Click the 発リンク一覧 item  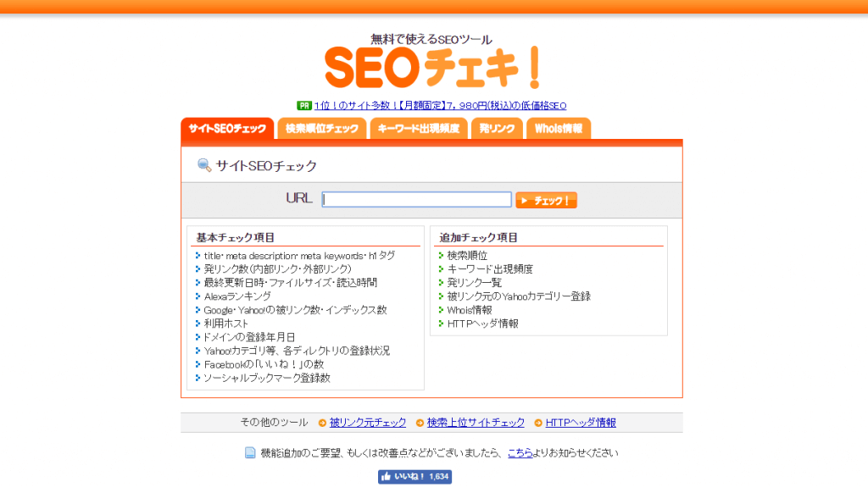tap(475, 283)
